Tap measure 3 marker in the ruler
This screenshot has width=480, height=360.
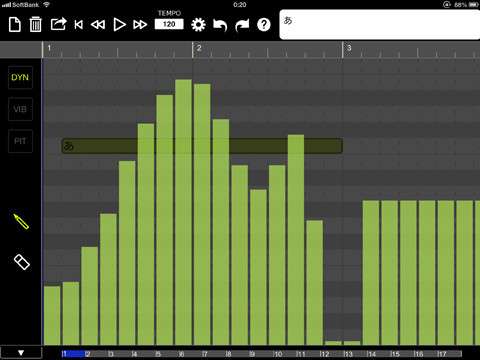[349, 48]
